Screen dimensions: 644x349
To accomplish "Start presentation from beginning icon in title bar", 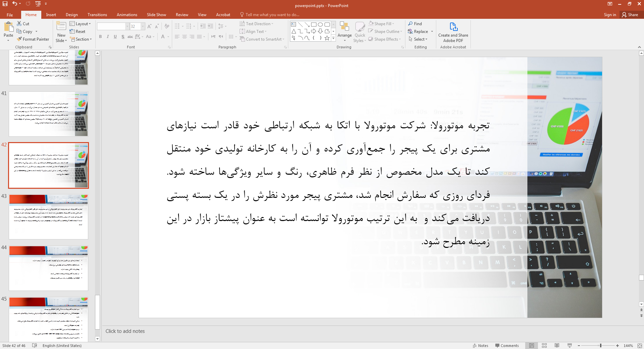I will pos(38,4).
